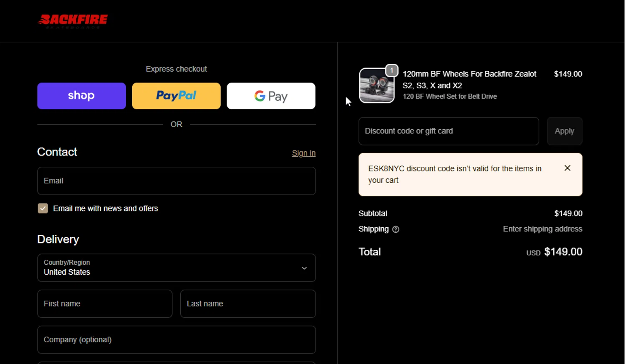Click the Express checkout heading
The width and height of the screenshot is (626, 364).
point(176,69)
